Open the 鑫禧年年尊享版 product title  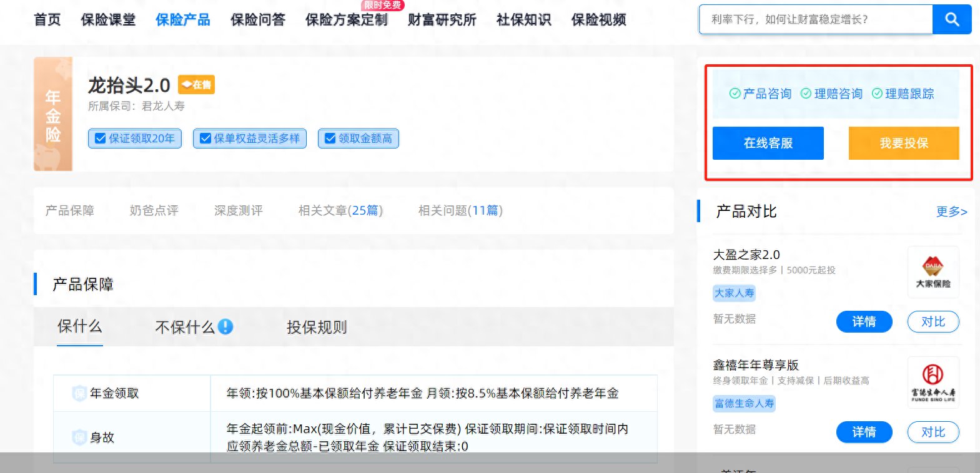(x=756, y=365)
